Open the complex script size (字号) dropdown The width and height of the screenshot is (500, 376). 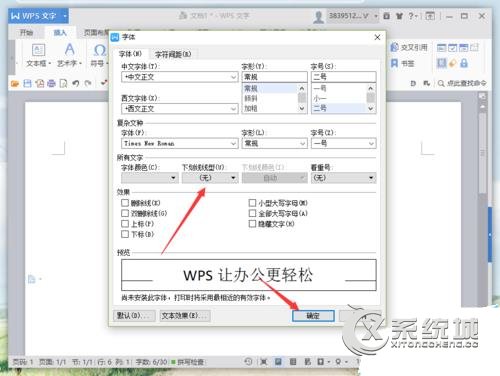coord(371,143)
